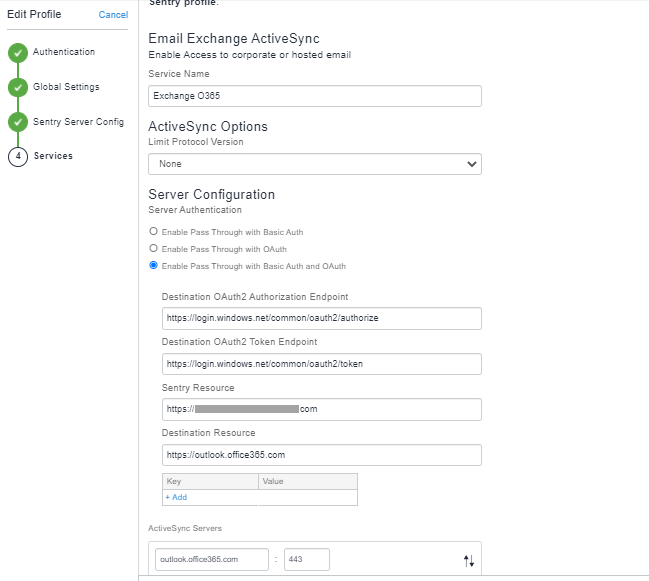This screenshot has width=649, height=581.
Task: Click the Authentication step checkmark icon
Action: coord(17,53)
